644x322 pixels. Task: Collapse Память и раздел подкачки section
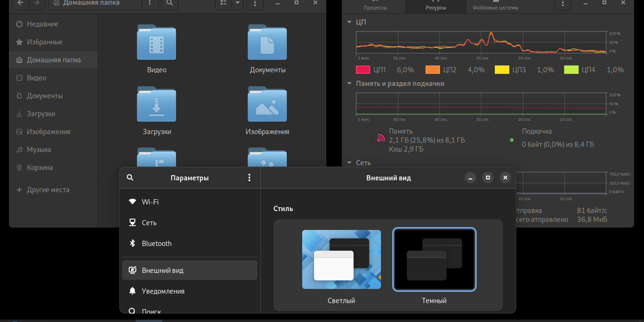(349, 83)
